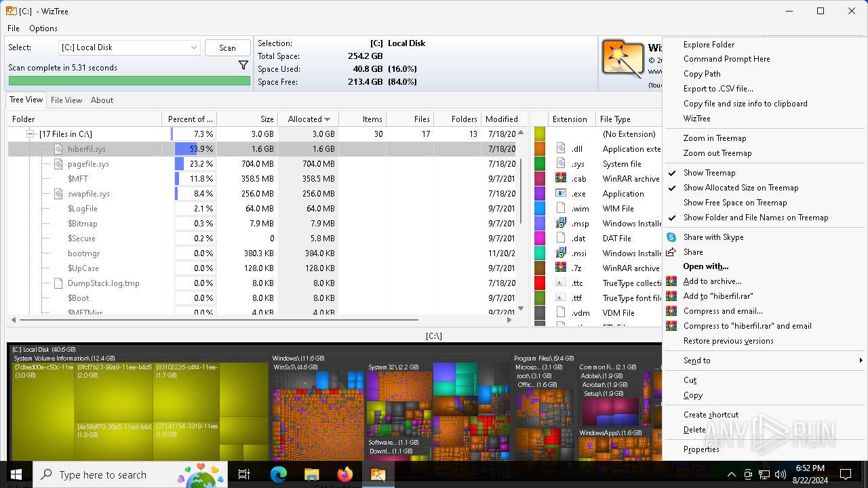Select the bootmgr row
868x488 pixels.
pyautogui.click(x=263, y=253)
